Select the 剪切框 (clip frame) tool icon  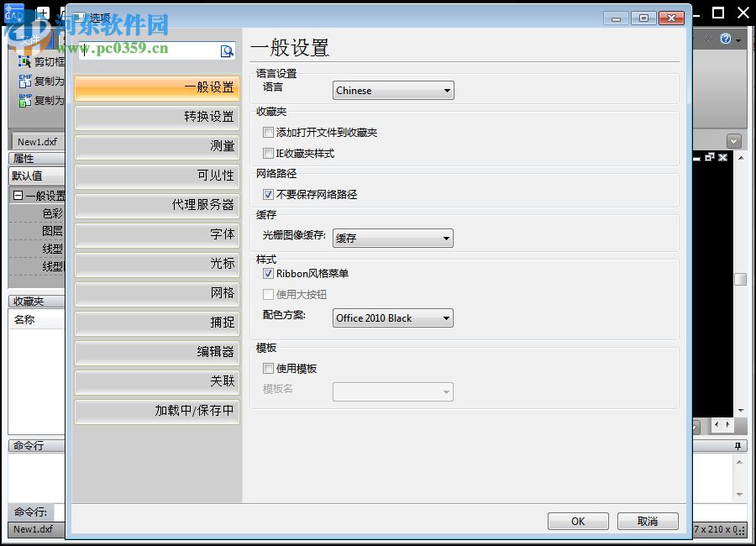(23, 61)
